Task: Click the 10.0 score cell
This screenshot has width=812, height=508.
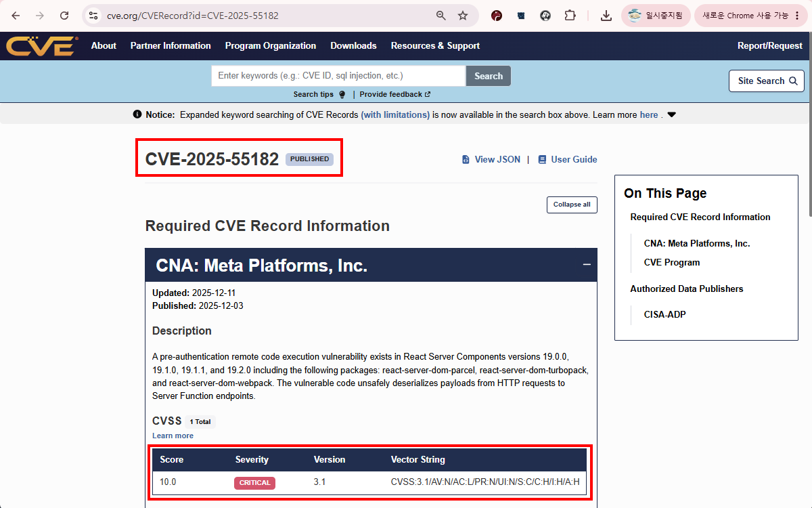Action: point(168,482)
